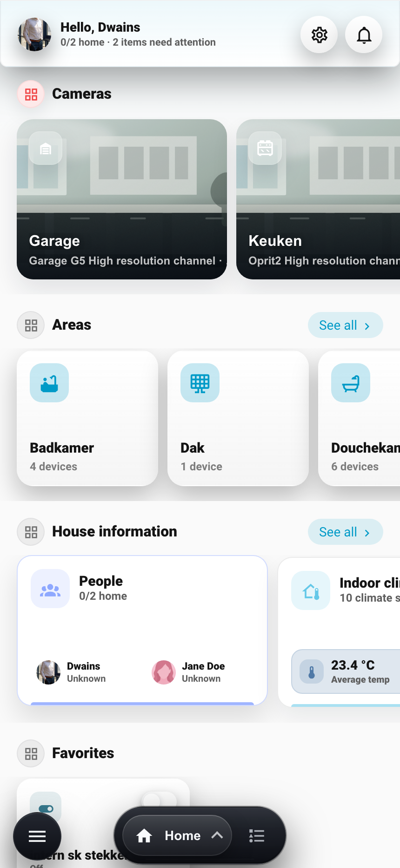Open the list view icon in bottom bar
This screenshot has height=868, width=400.
point(256,836)
